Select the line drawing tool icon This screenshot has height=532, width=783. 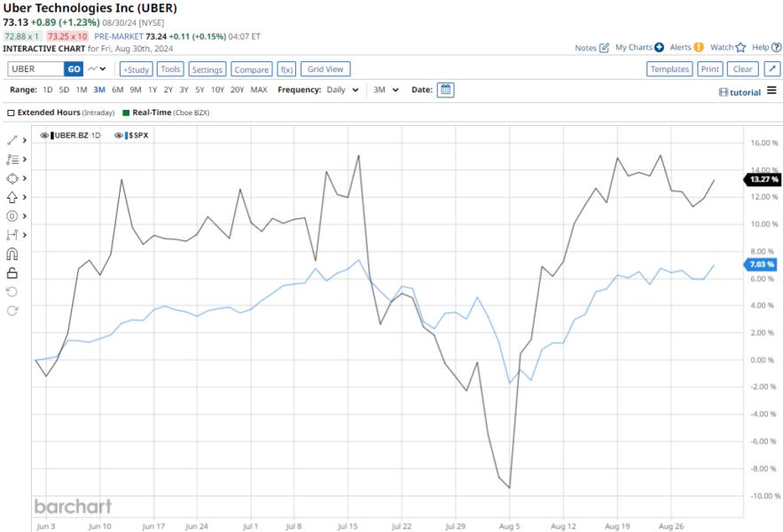pyautogui.click(x=12, y=140)
